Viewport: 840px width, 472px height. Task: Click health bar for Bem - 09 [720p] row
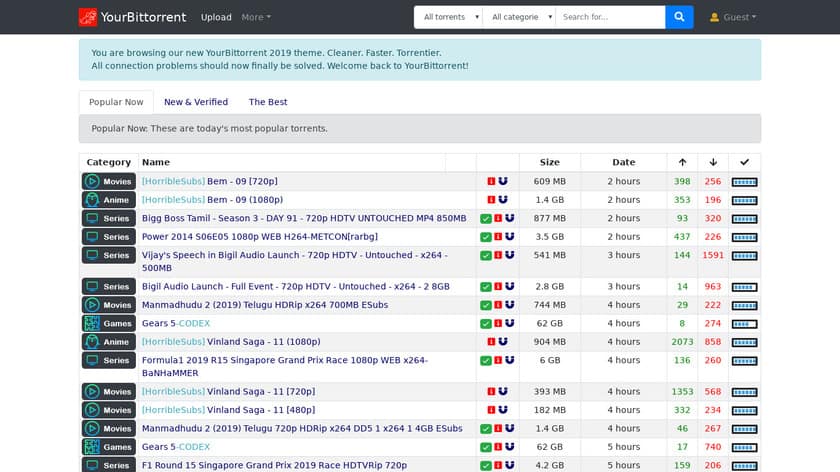(x=744, y=182)
